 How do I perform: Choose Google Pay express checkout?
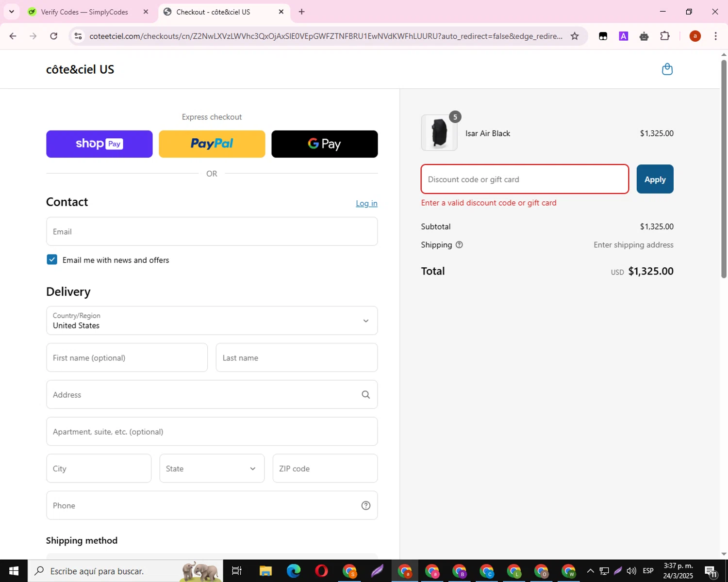tap(325, 144)
